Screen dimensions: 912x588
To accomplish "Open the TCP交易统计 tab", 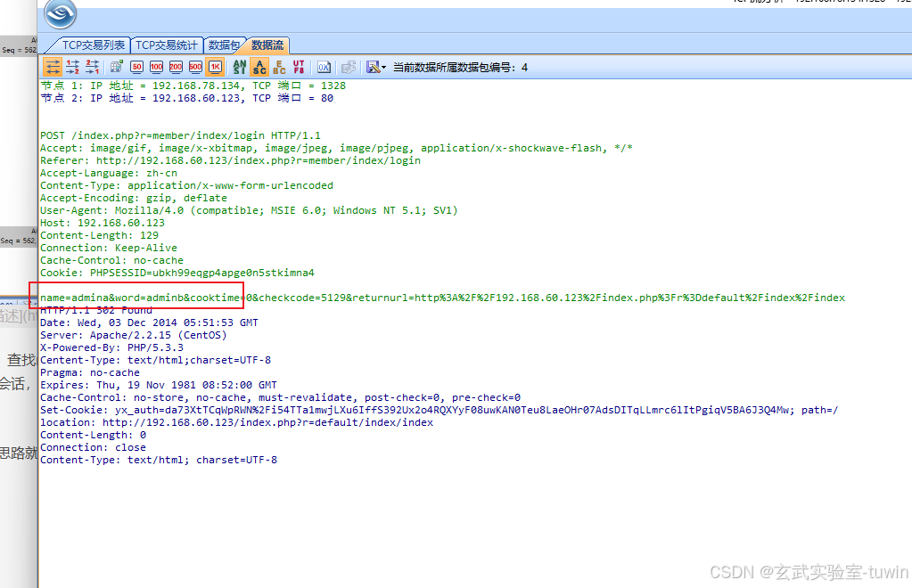I will 167,45.
